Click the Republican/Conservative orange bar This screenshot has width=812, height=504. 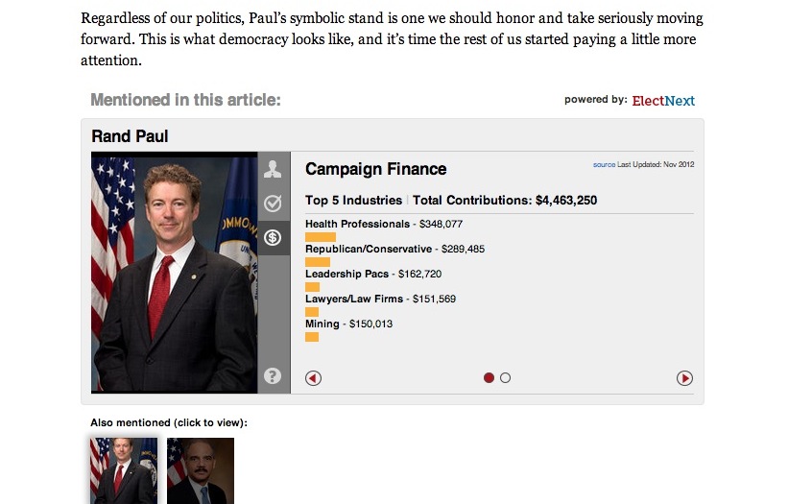click(318, 261)
